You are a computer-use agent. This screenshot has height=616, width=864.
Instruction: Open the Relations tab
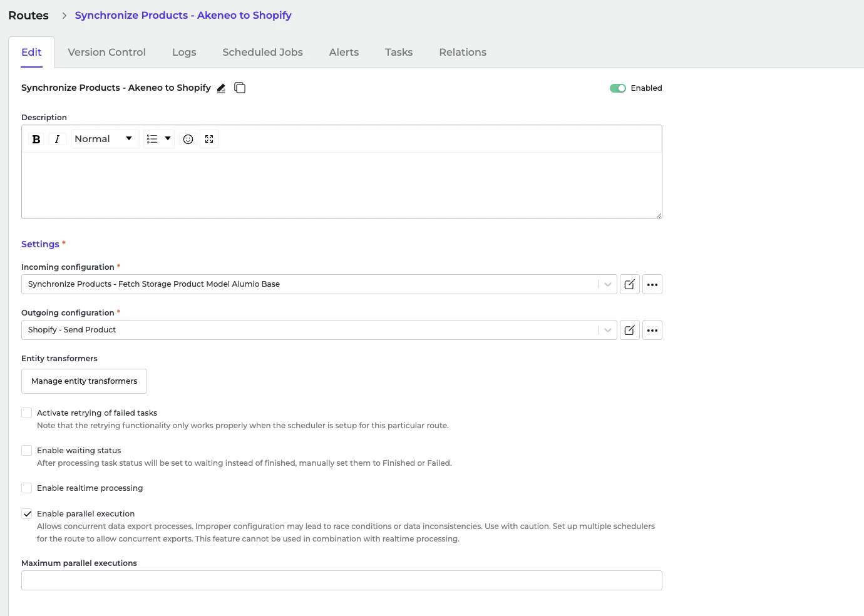[463, 53]
